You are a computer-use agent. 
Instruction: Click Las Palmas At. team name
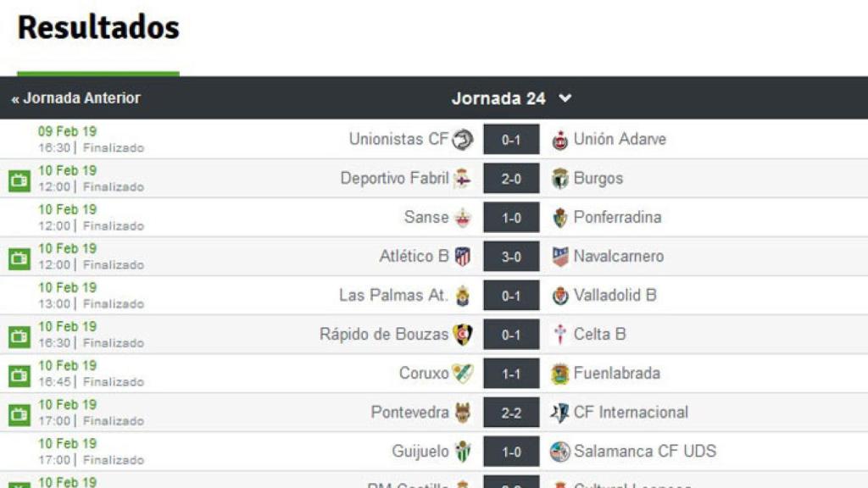(x=393, y=295)
